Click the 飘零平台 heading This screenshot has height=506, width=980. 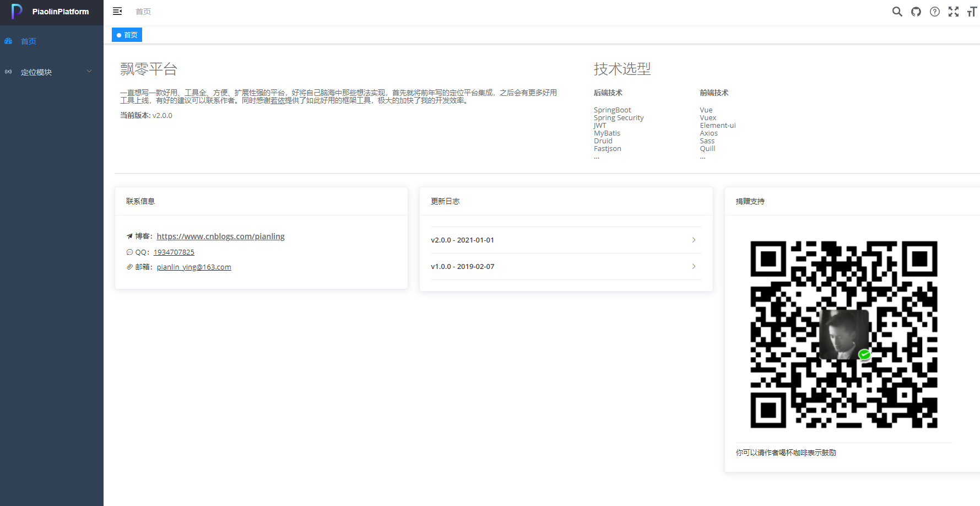pyautogui.click(x=149, y=69)
